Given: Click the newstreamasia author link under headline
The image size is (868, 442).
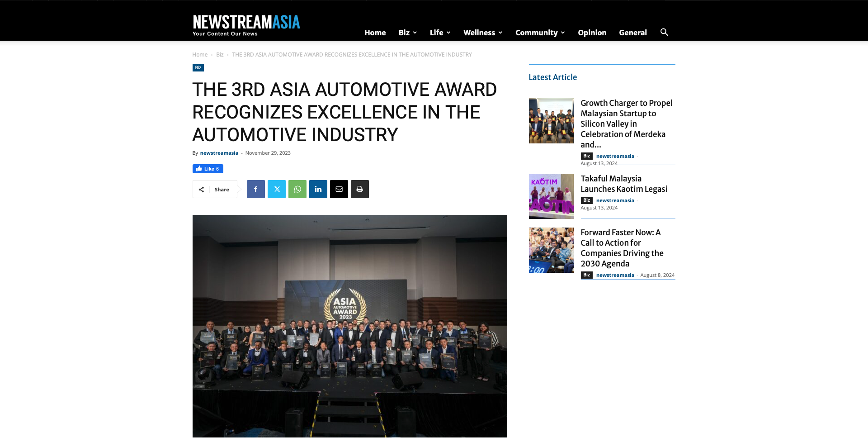Looking at the screenshot, I should (x=219, y=153).
